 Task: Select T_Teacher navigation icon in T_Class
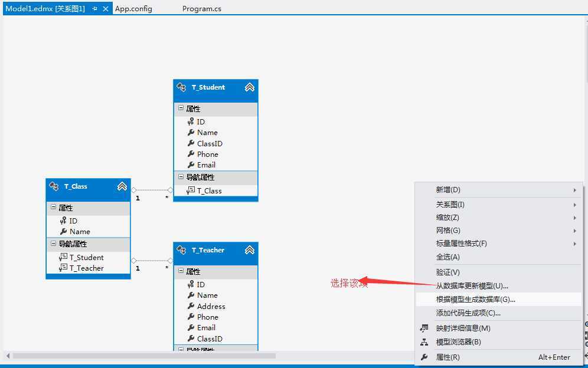(63, 268)
